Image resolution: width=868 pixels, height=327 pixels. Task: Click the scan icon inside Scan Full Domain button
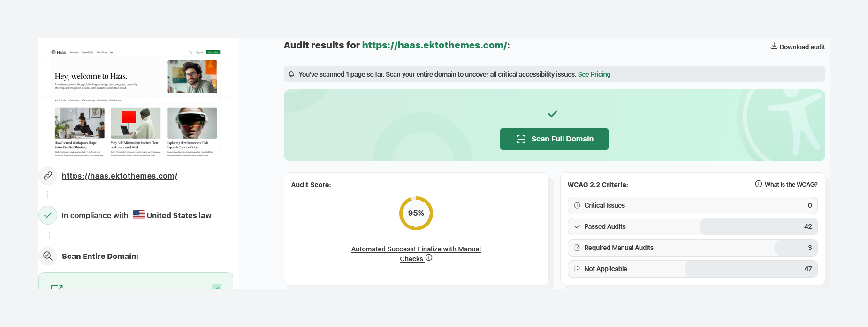521,139
